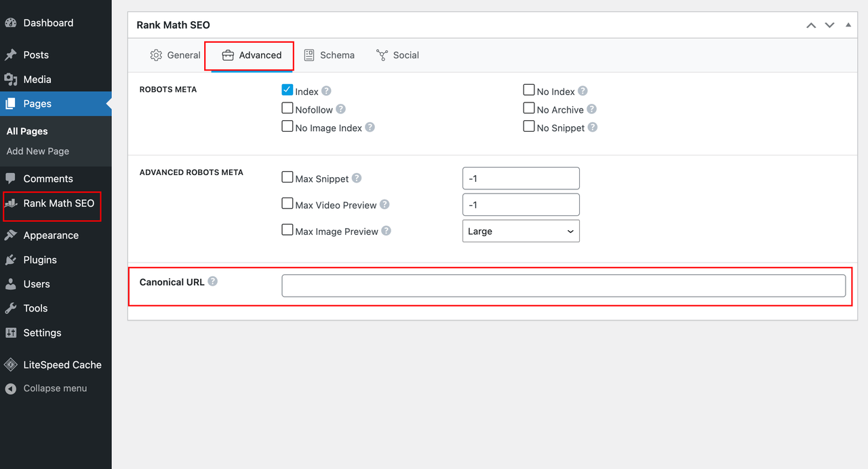
Task: Click the Max Video Preview value field
Action: [x=521, y=204]
